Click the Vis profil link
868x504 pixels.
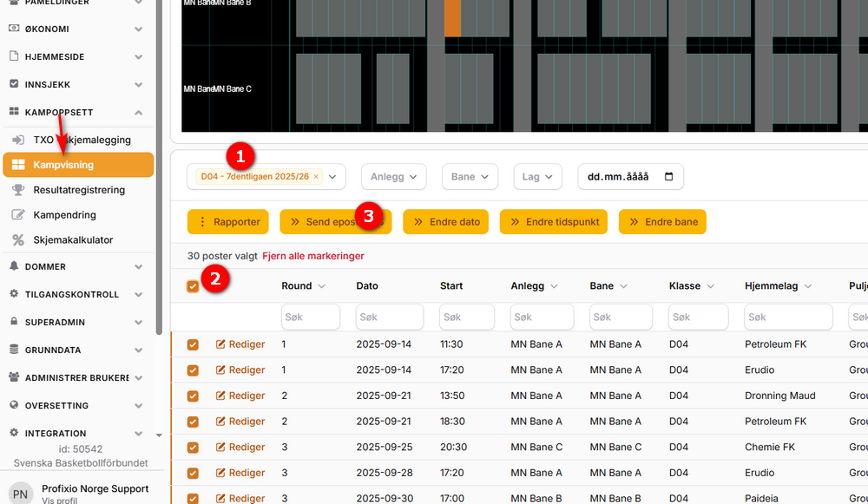tap(59, 501)
